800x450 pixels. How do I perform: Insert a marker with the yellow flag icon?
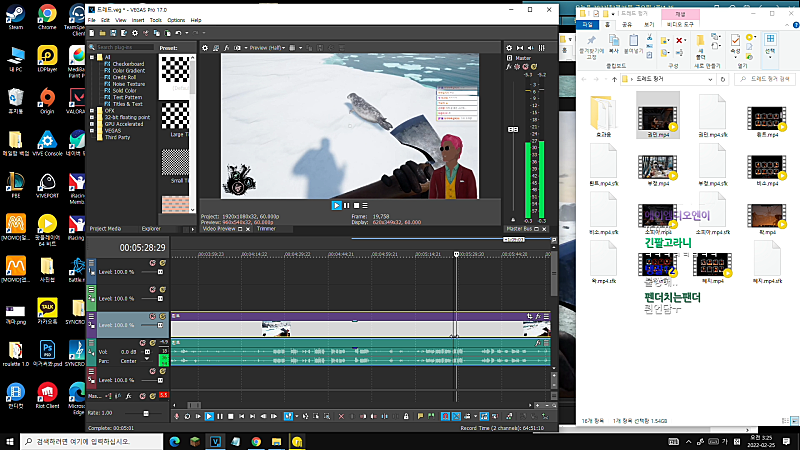pos(420,416)
